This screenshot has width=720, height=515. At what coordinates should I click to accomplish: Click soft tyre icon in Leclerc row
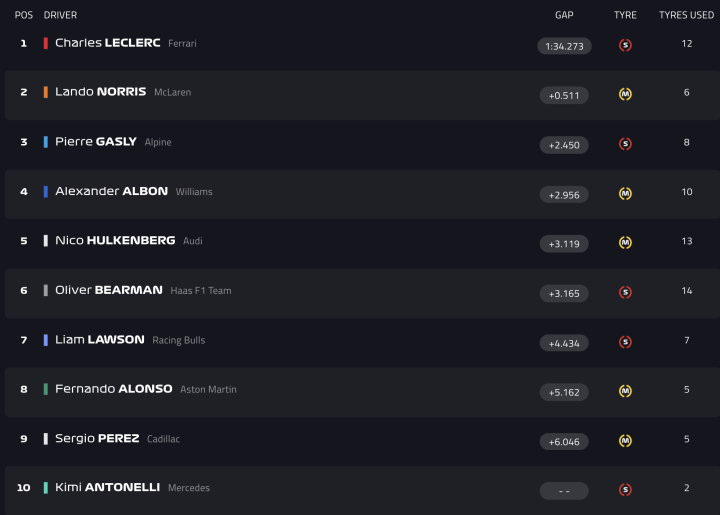click(625, 45)
